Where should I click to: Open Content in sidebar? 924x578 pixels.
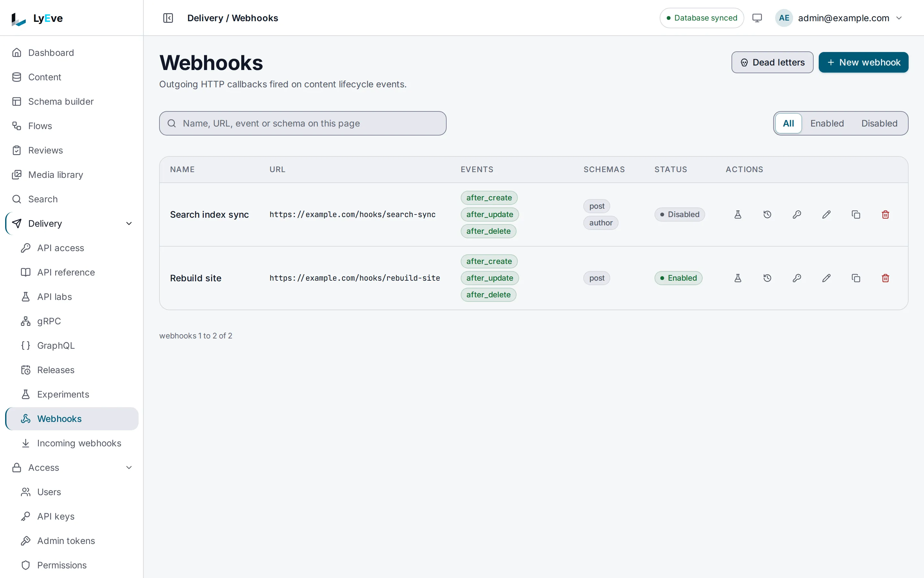[x=72, y=77]
